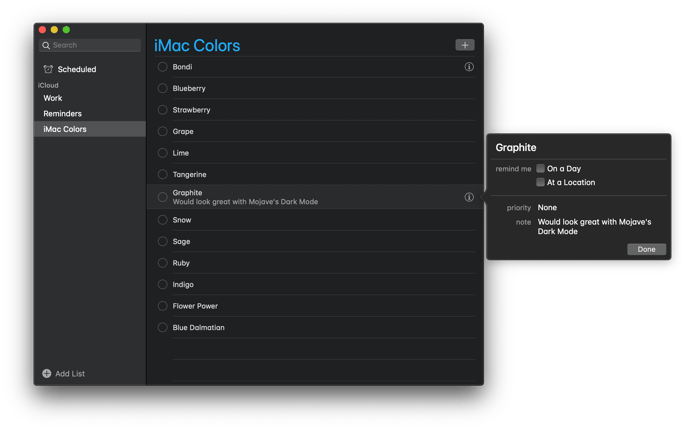Select the Blue Dalmatian reminder text
Viewport: 693px width, 430px height.
(198, 327)
